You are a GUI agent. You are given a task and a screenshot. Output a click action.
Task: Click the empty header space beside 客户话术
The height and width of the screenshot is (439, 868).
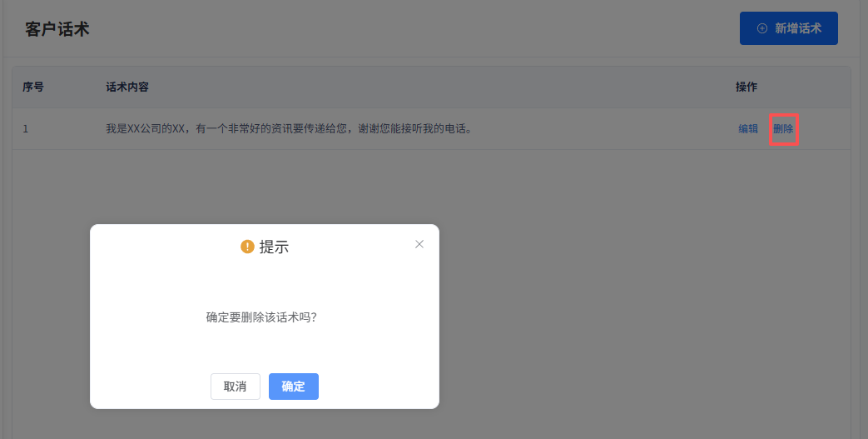[x=399, y=29]
